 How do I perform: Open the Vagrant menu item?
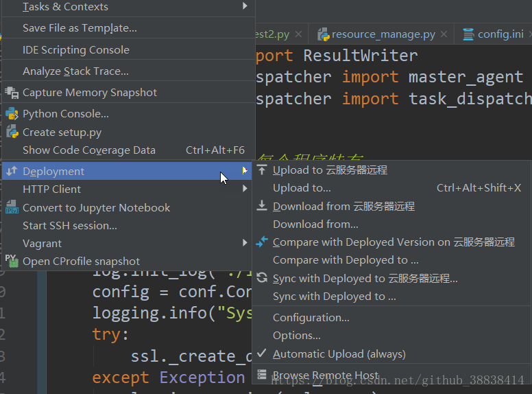pyautogui.click(x=128, y=243)
